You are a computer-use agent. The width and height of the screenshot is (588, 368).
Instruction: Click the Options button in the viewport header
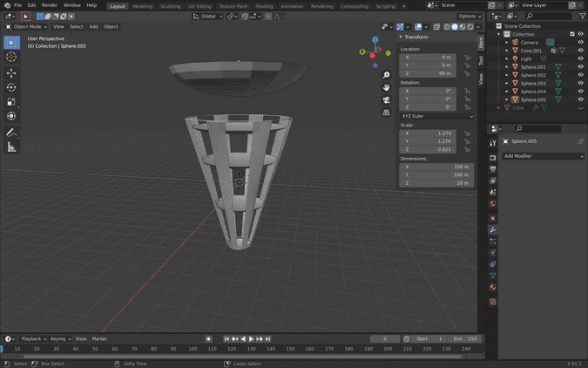coord(469,16)
